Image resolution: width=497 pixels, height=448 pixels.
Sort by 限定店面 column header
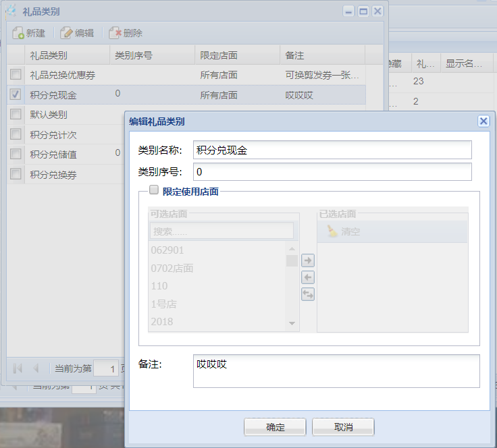[238, 55]
